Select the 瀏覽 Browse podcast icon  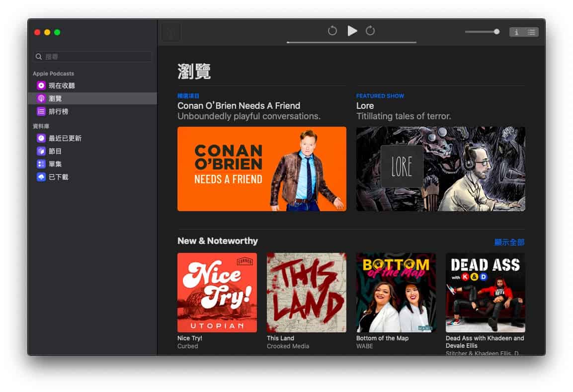click(41, 98)
